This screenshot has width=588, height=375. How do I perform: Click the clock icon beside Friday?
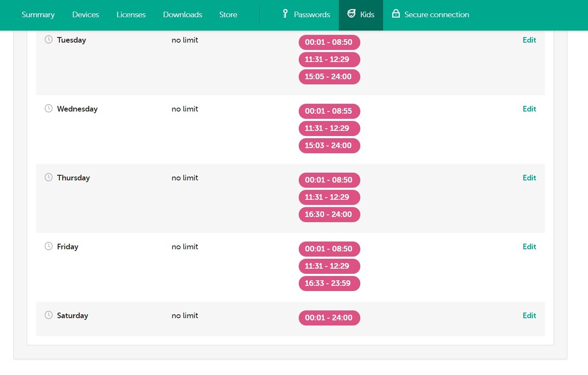click(49, 246)
